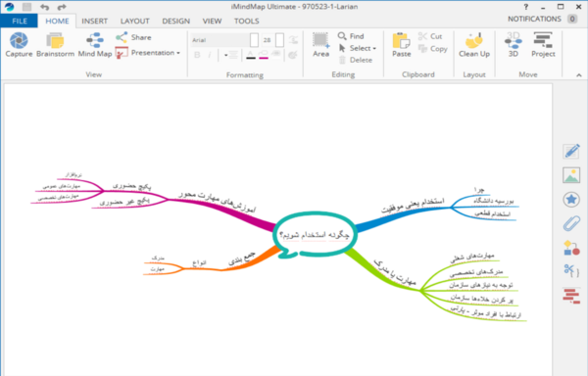Open the red task outline sidebar icon
The width and height of the screenshot is (588, 376).
[571, 295]
